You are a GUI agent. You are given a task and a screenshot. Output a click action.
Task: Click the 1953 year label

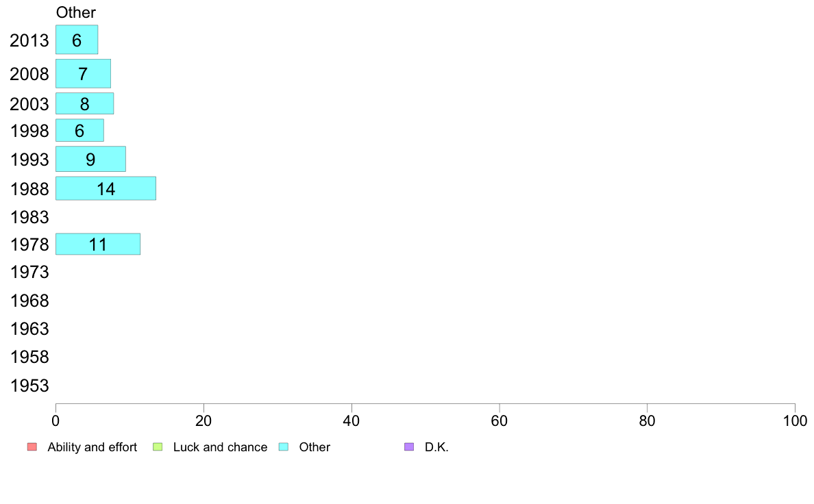(x=29, y=386)
